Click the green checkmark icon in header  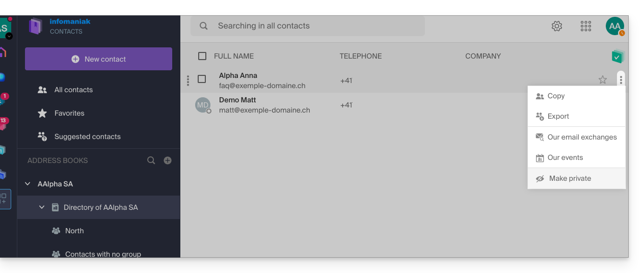[617, 57]
